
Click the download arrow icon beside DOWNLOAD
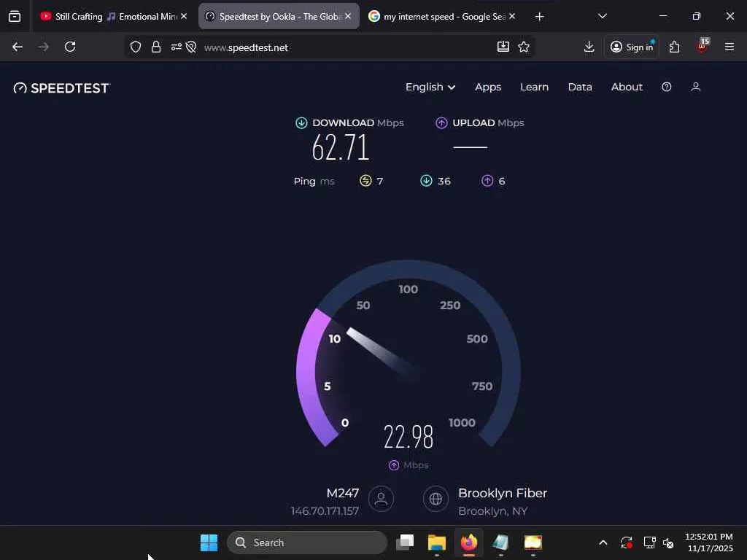tap(301, 122)
